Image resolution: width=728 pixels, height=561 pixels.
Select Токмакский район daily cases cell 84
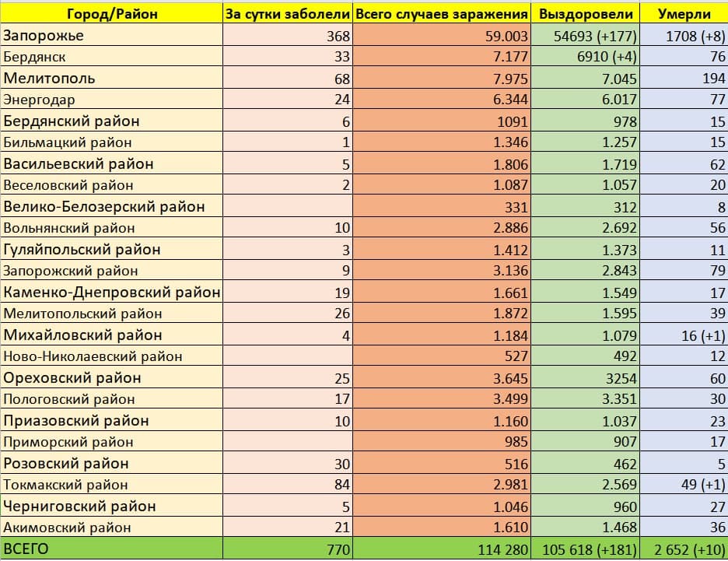[287, 485]
